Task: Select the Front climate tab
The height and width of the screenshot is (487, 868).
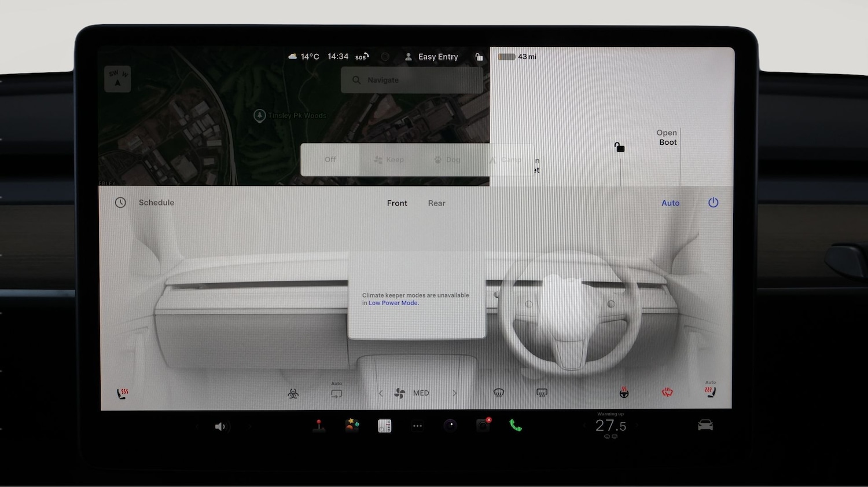Action: 397,203
